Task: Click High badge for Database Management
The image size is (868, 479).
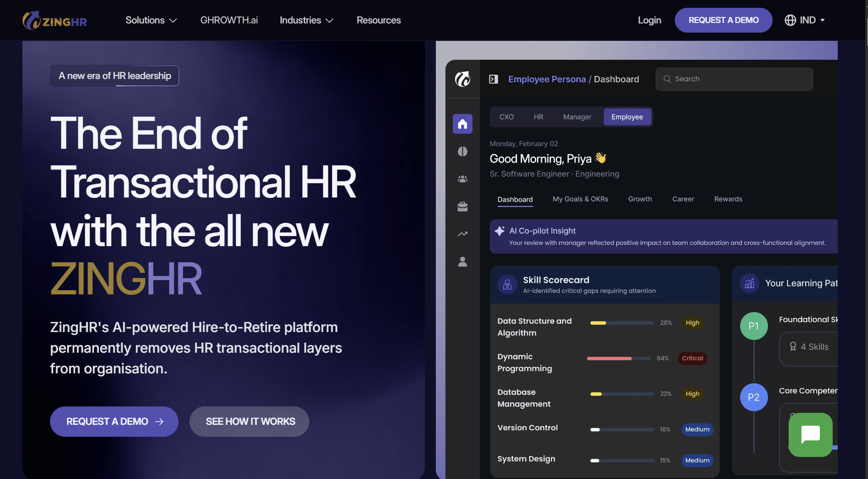Action: [x=692, y=394]
